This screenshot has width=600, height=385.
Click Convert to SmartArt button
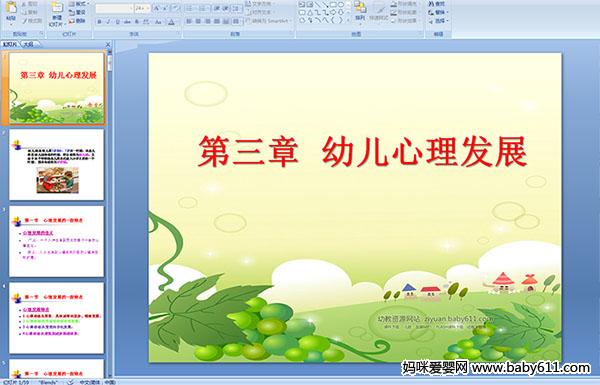(x=268, y=21)
